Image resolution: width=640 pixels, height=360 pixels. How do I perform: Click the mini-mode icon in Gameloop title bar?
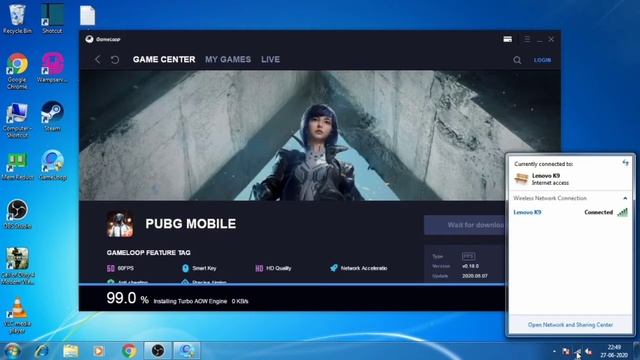click(507, 39)
